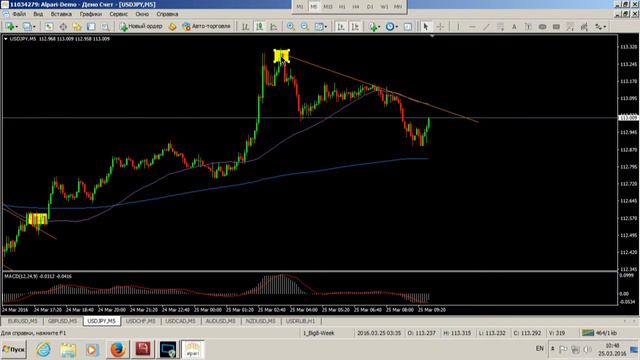
Task: Switch chart to bar chart icon
Action: (245, 27)
